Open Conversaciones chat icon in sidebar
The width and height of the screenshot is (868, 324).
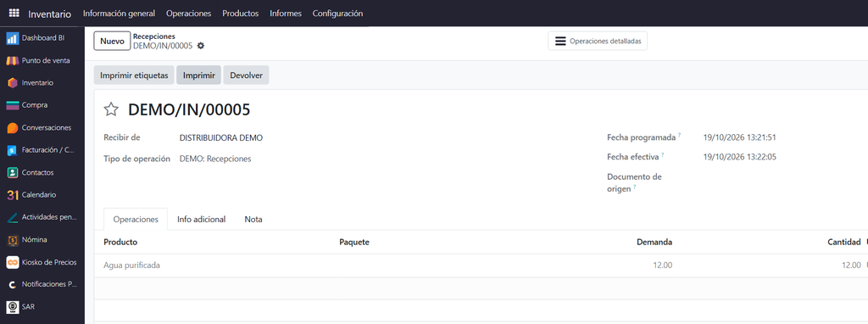coord(12,127)
